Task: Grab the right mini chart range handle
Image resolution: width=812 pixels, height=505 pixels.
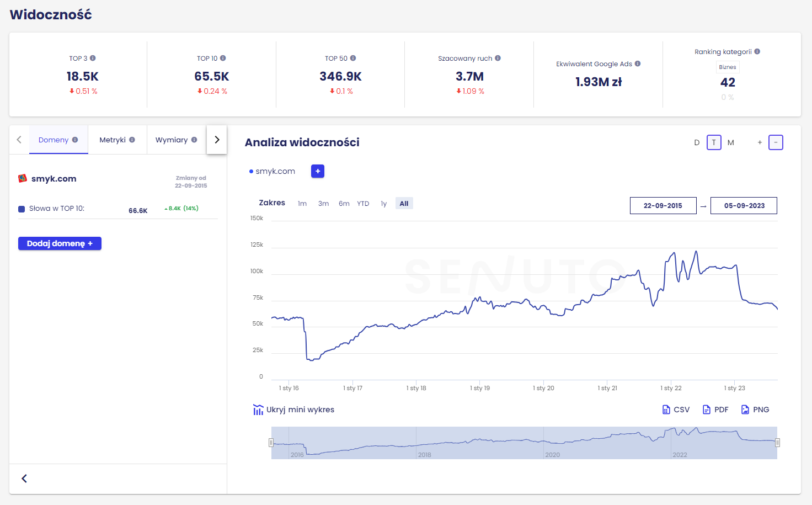Action: pos(777,443)
